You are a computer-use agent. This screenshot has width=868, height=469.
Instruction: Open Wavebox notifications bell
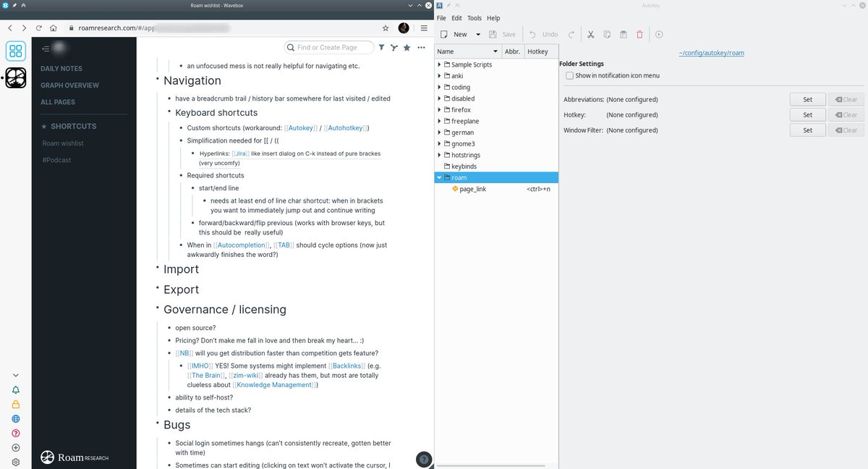click(x=16, y=390)
